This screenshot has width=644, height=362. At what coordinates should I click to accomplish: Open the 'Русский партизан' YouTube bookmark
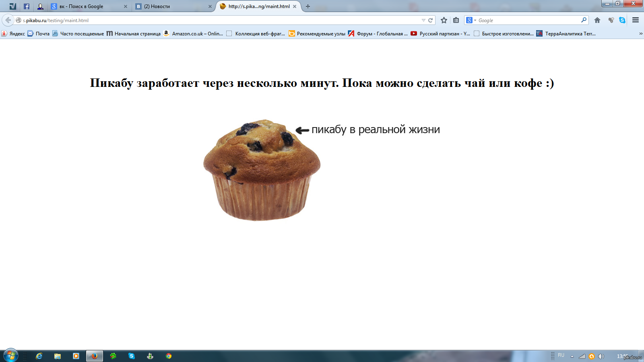(x=440, y=34)
